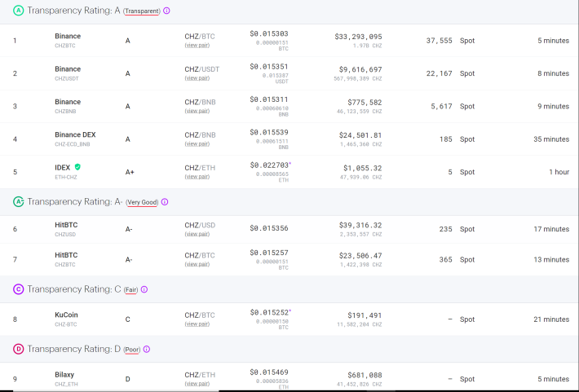This screenshot has width=579, height=392.
Task: Select the KuCoin exchange name
Action: pyautogui.click(x=67, y=315)
